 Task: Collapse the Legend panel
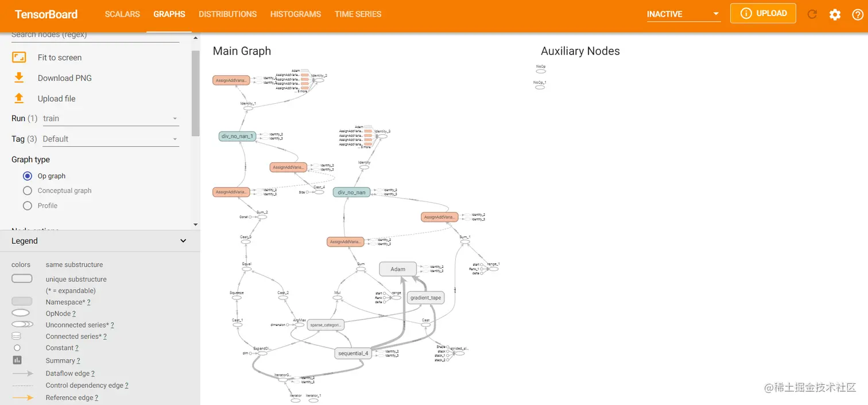pyautogui.click(x=183, y=241)
